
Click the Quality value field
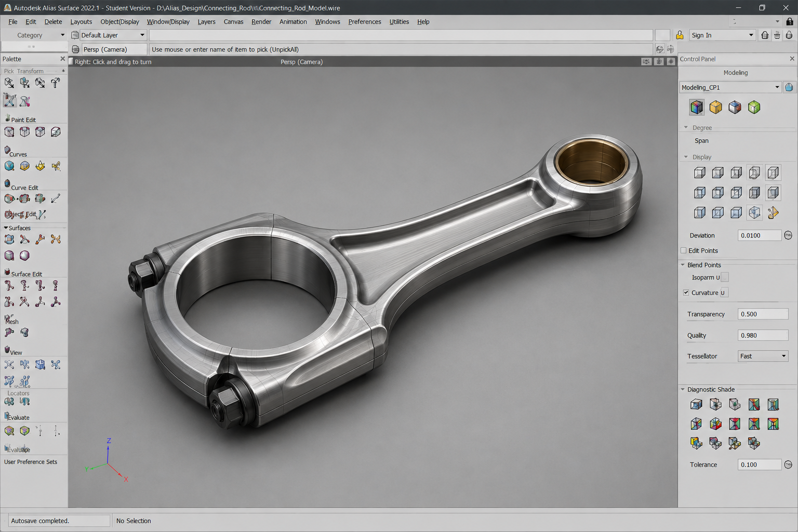763,335
